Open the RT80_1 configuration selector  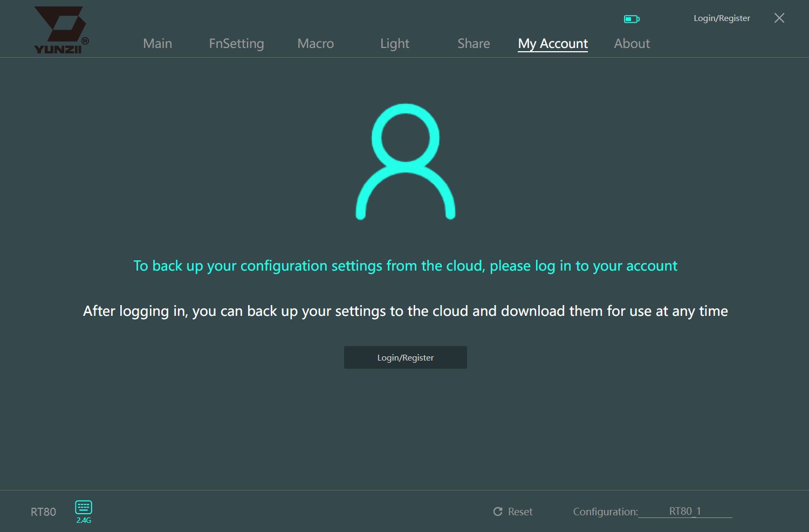click(685, 511)
